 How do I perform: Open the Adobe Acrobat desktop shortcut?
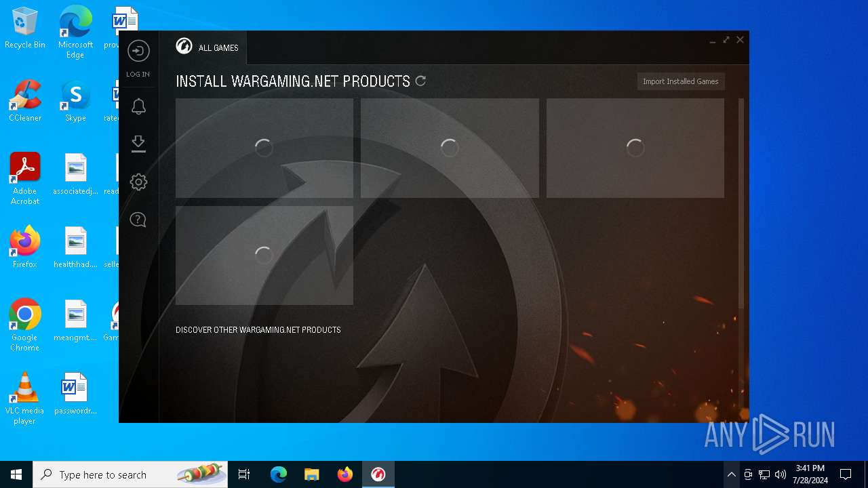[25, 179]
